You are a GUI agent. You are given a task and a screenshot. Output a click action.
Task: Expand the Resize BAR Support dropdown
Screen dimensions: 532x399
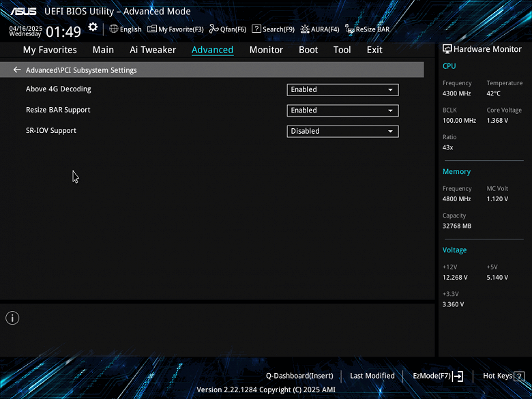pos(342,110)
